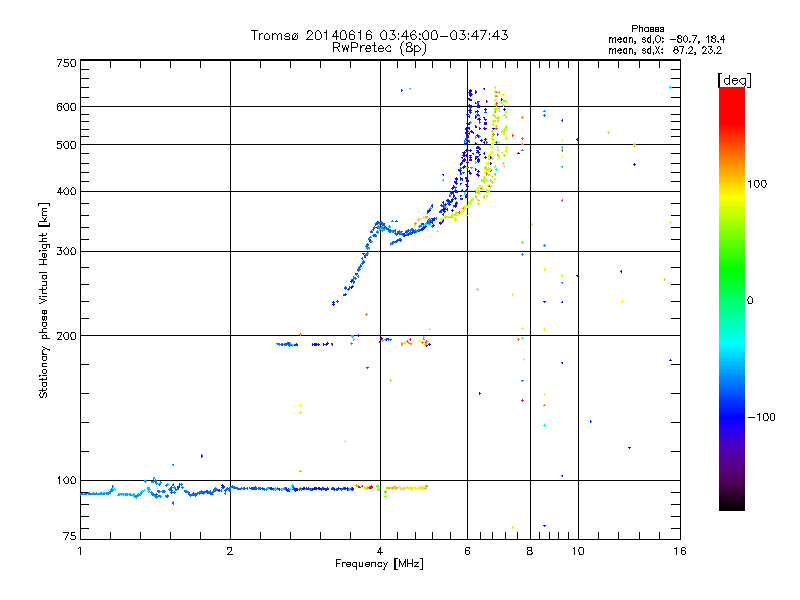Click the 'mean, sd,X: 87.2, 23.2' line
Screen dimensions: 800x600
point(665,50)
